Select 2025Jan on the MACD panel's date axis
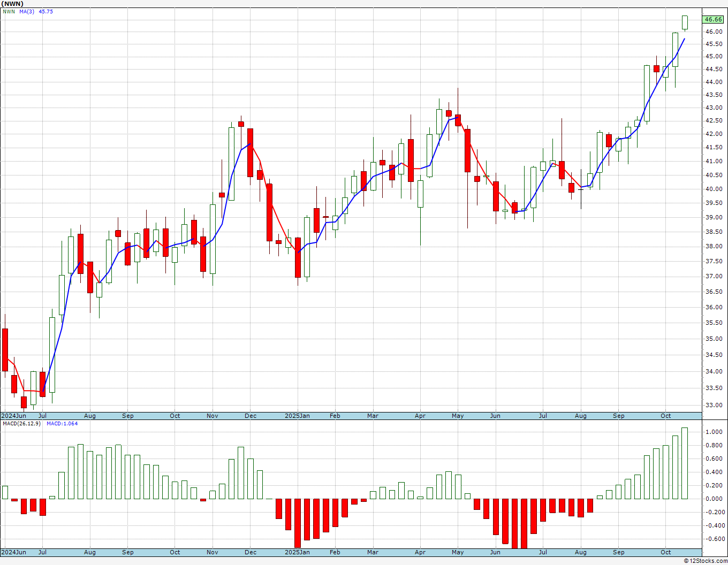Screen dimensions: 728x565 pos(297,552)
